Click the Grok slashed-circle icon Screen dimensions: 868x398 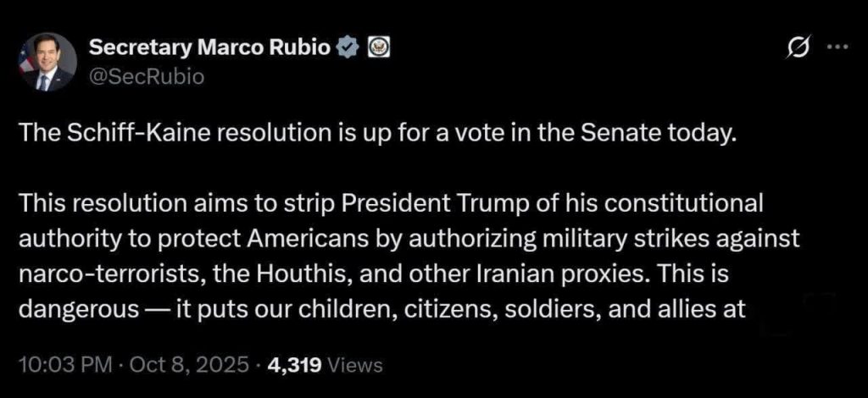[798, 49]
